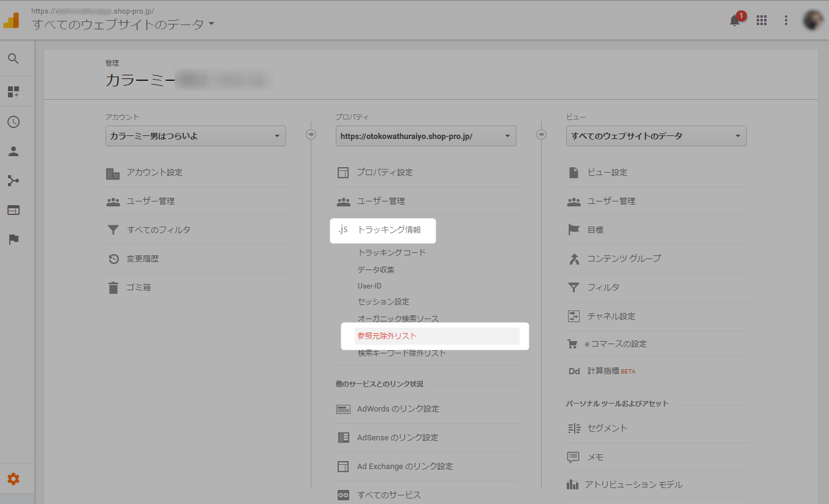Open the acquisition icon in sidebar
829x504 pixels.
[13, 181]
